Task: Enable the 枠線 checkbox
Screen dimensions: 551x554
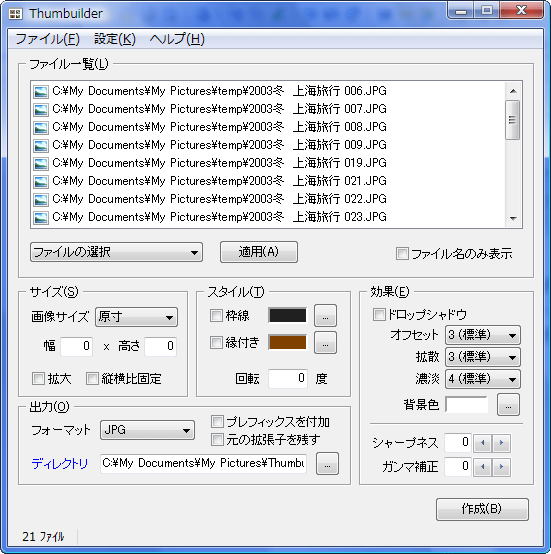Action: [x=216, y=315]
